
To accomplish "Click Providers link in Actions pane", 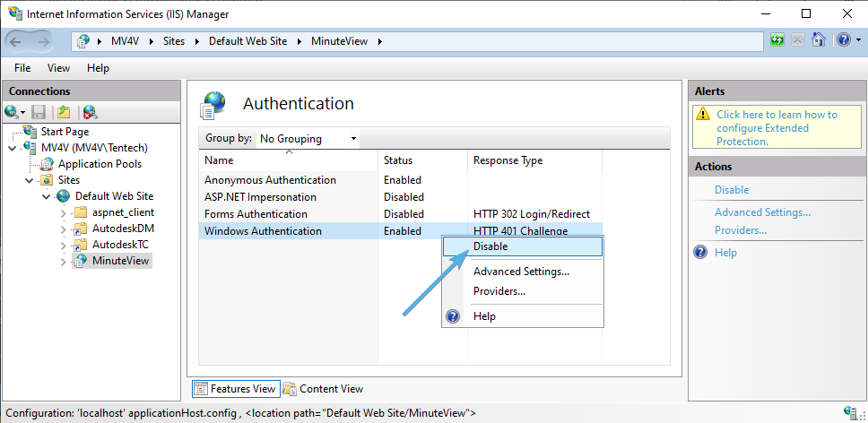I will click(x=740, y=230).
